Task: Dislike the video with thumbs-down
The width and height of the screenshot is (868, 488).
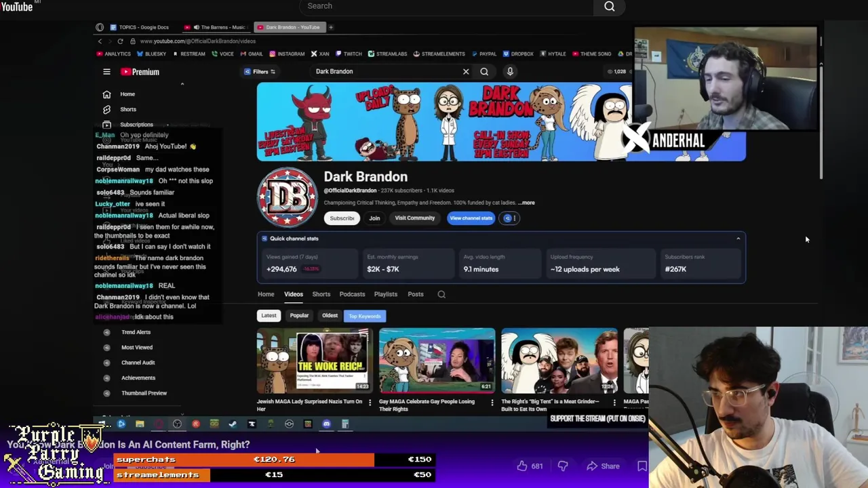Action: (x=563, y=466)
